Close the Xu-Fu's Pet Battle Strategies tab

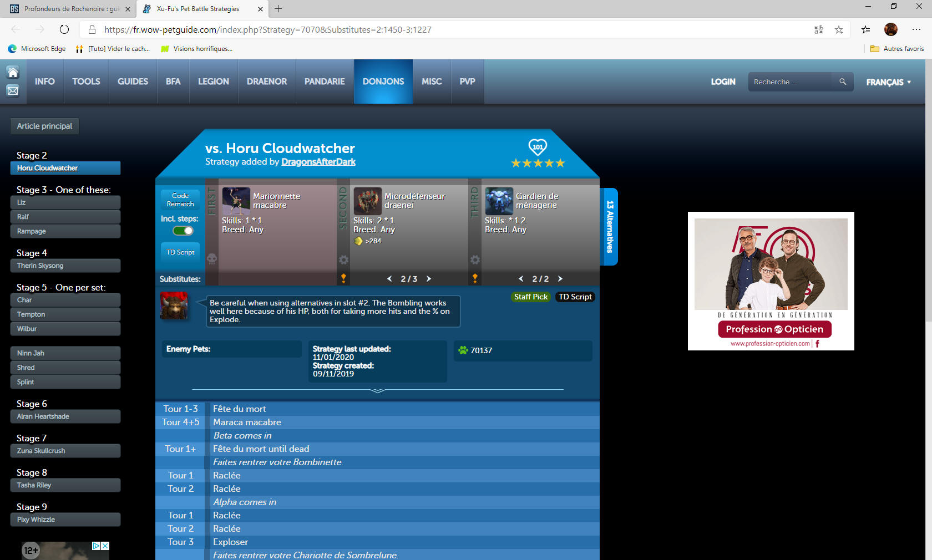pos(260,9)
